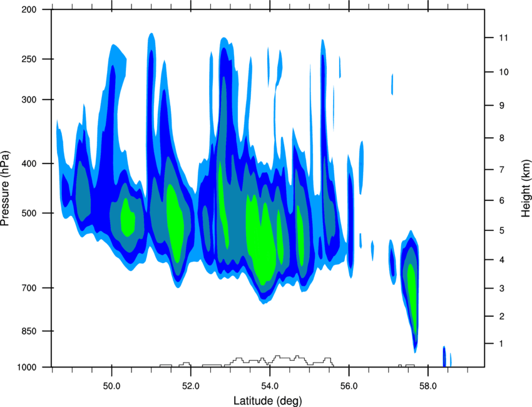Click the 'Height (km)' axis title

point(526,188)
